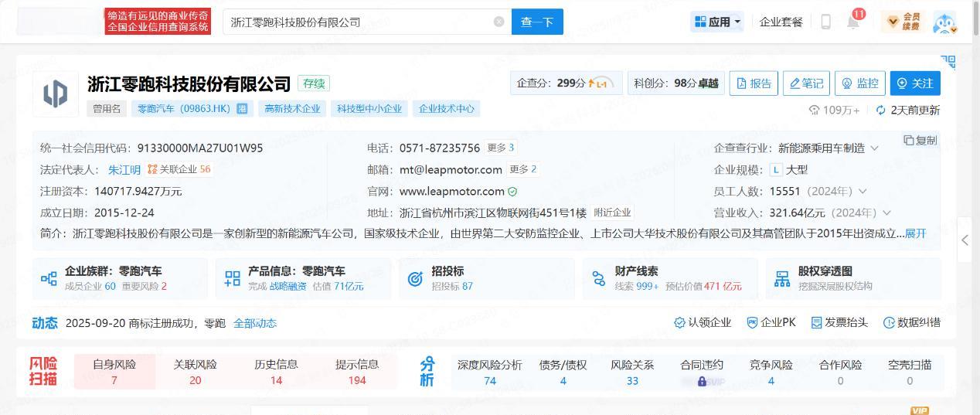Viewport: 980px width, 415px height.
Task: Click the 数据纠错 link
Action: 912,322
